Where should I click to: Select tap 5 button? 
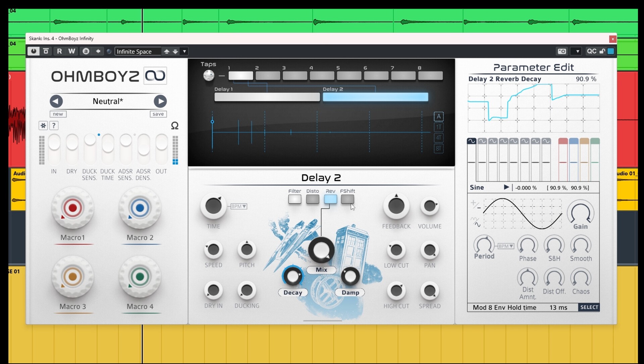tap(349, 76)
